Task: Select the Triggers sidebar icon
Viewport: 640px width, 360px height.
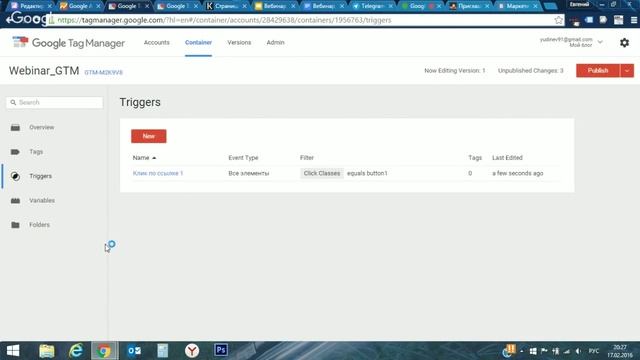Action: [x=15, y=176]
